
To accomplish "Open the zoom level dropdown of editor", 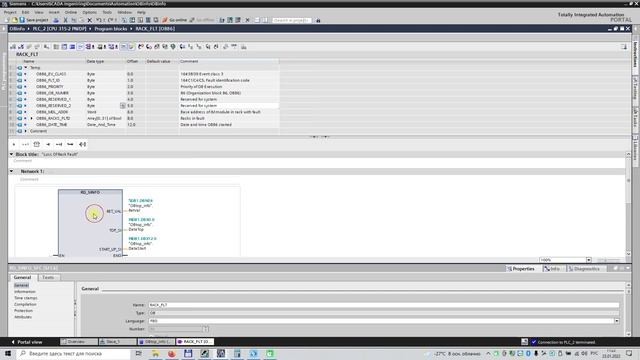I will pyautogui.click(x=588, y=260).
